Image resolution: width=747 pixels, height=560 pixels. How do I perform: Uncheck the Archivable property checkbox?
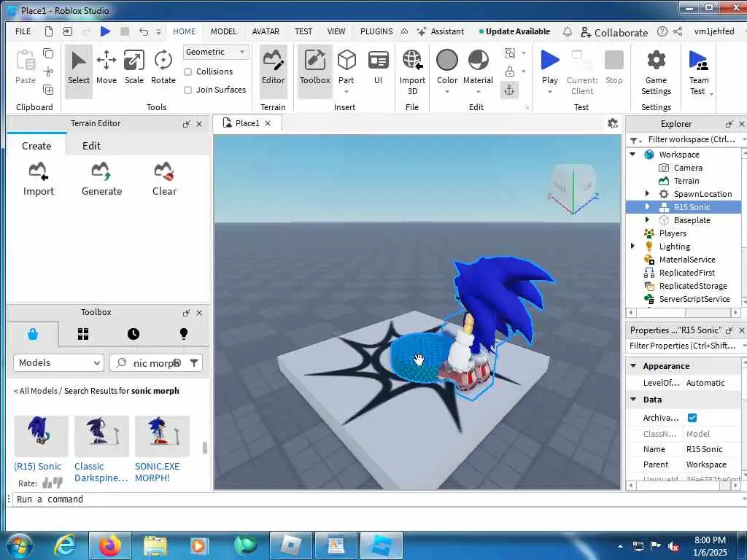point(692,418)
